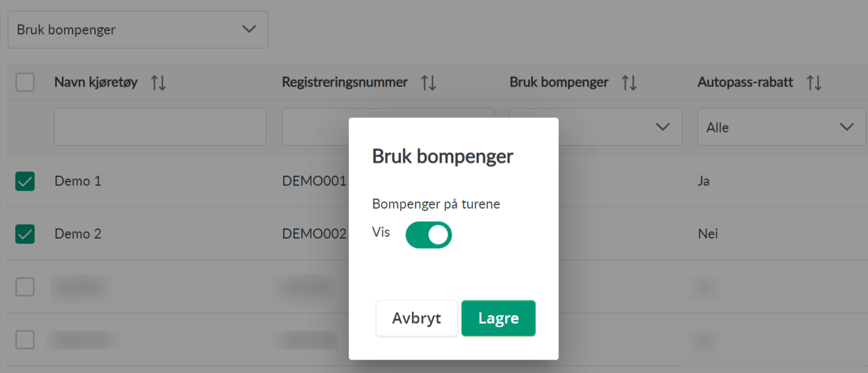Check the third row's checkbox
Screen dimensions: 868x373
click(25, 287)
